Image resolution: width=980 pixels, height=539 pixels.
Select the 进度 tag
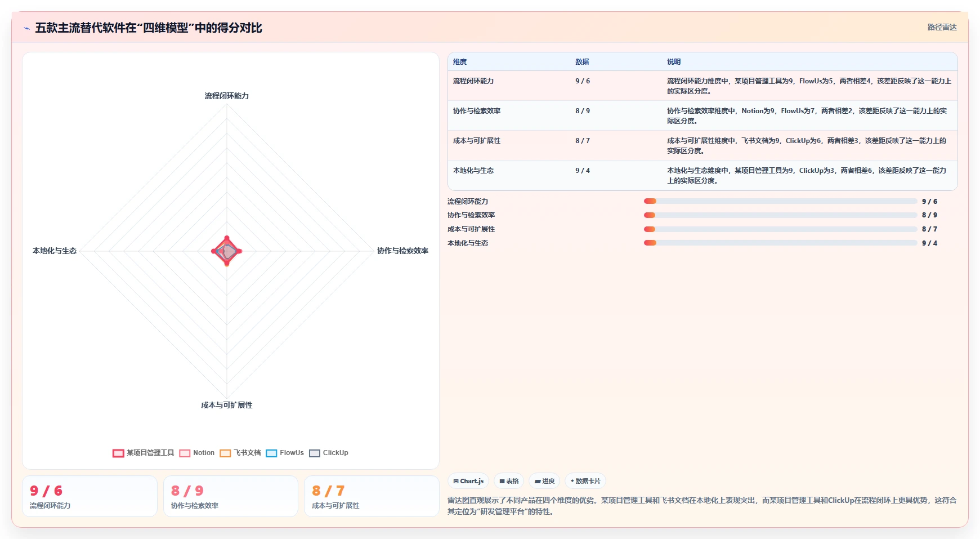tap(544, 481)
